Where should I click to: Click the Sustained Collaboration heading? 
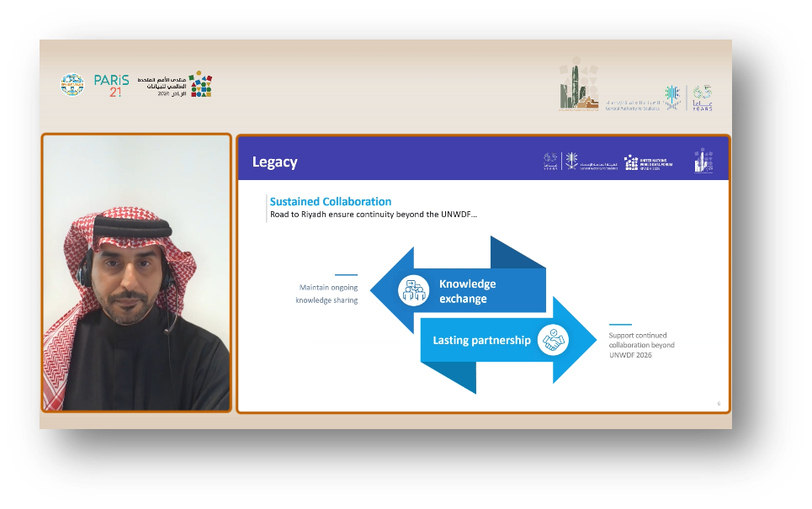[x=330, y=202]
